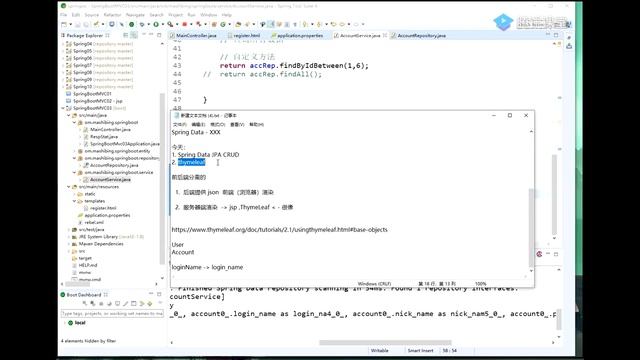Open MainController.java in Package Explorer
Viewport: 640px width, 360px height.
[x=110, y=129]
